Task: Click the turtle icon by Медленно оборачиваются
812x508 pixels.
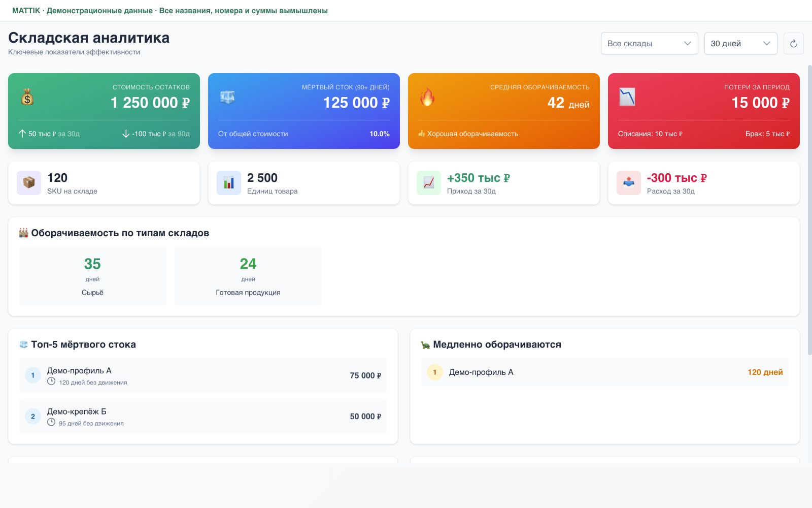Action: point(425,344)
